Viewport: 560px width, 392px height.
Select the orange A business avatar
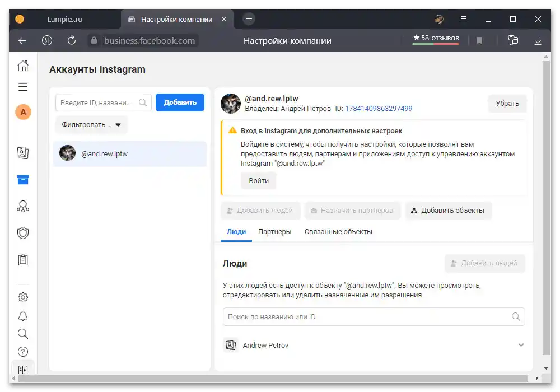(x=23, y=112)
